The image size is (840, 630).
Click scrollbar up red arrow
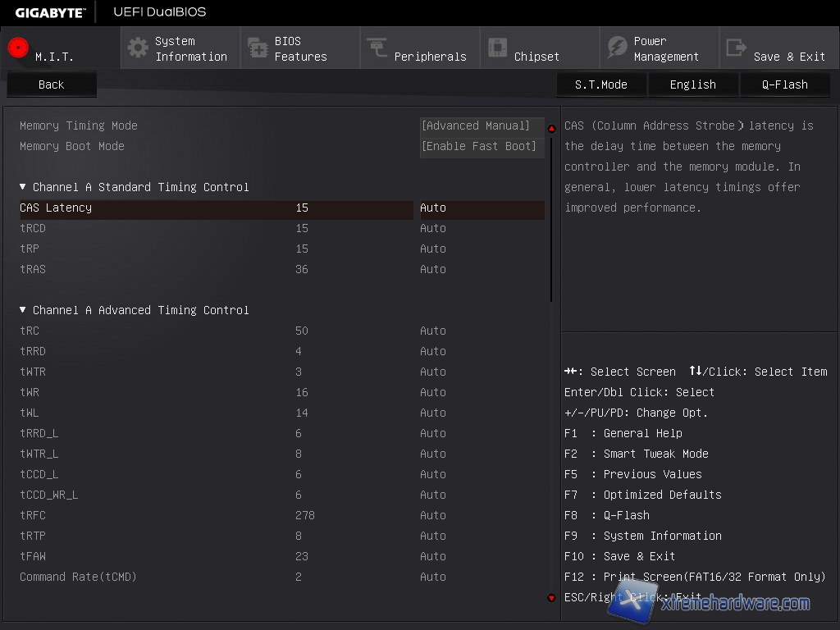(x=551, y=129)
